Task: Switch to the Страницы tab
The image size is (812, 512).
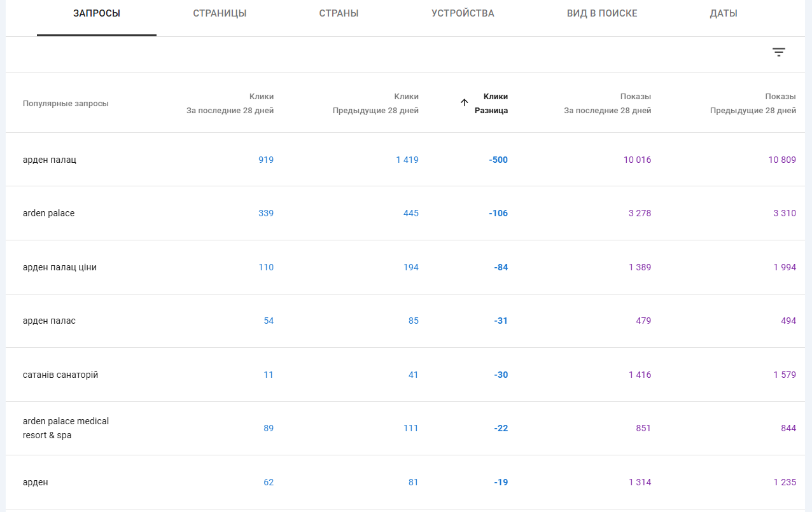Action: point(220,13)
